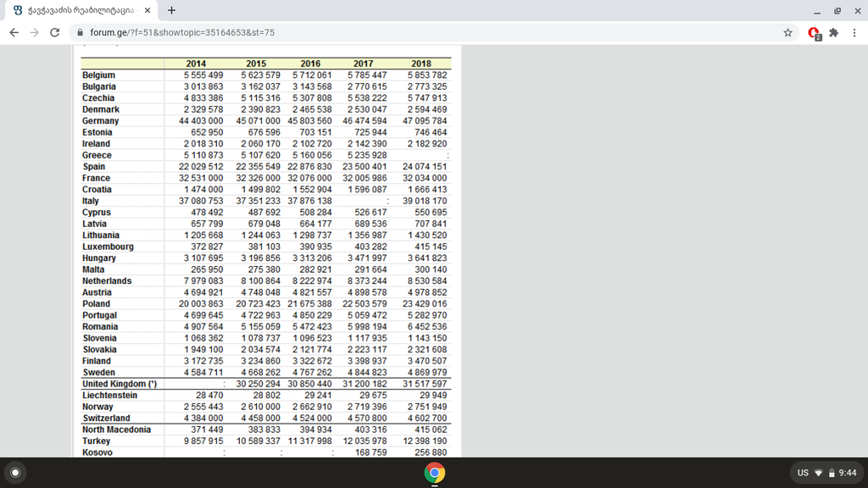Select Germany's 2018 value 47 095 784
Screen dimensions: 868x488
[x=425, y=120]
